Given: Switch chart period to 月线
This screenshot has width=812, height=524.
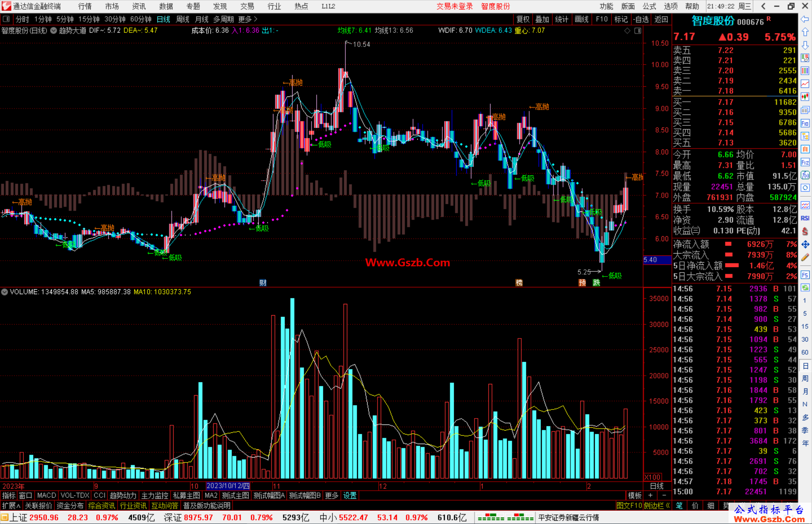Looking at the screenshot, I should (x=202, y=19).
